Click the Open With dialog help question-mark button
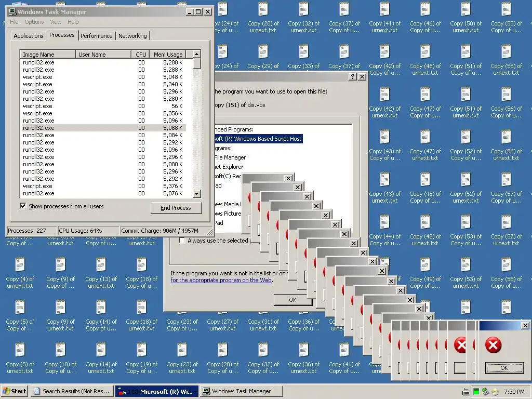This screenshot has width=532, height=399. pos(353,77)
